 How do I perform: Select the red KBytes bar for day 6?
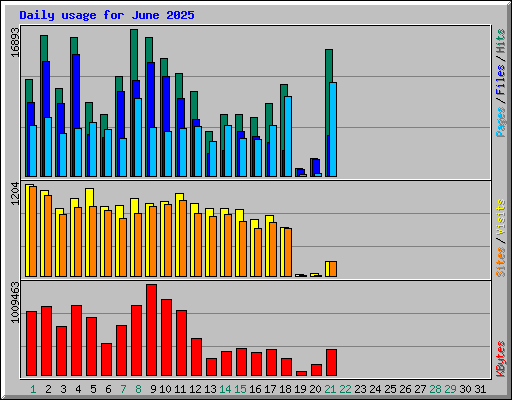click(106, 360)
